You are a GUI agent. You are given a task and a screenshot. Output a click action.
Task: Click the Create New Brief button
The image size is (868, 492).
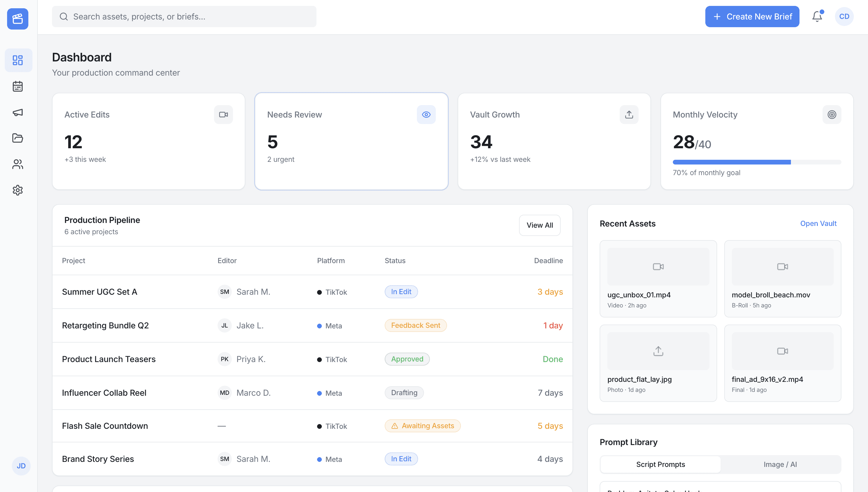pyautogui.click(x=752, y=17)
